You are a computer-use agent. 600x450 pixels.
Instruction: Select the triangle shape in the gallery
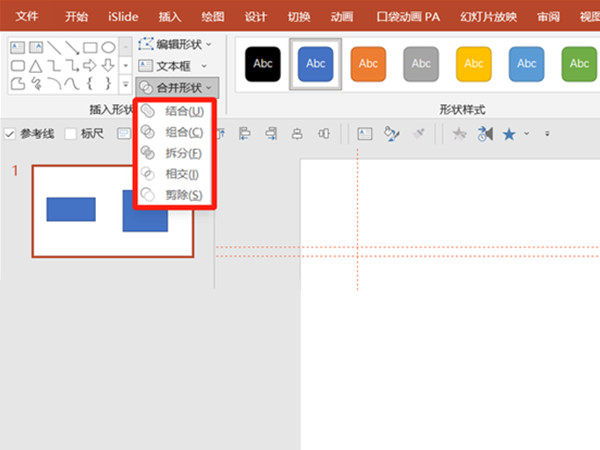[36, 66]
